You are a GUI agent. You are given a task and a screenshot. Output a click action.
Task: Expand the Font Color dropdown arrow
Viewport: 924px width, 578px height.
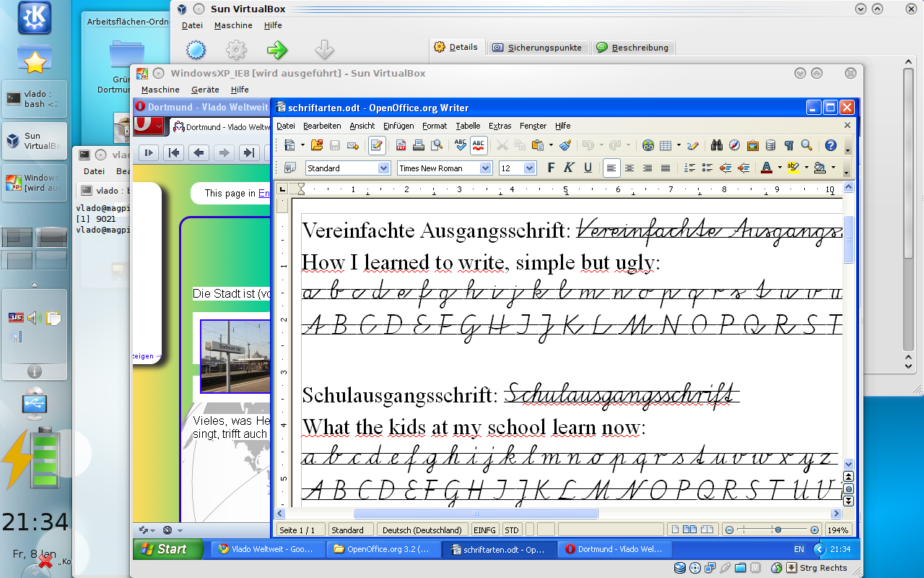pyautogui.click(x=780, y=168)
